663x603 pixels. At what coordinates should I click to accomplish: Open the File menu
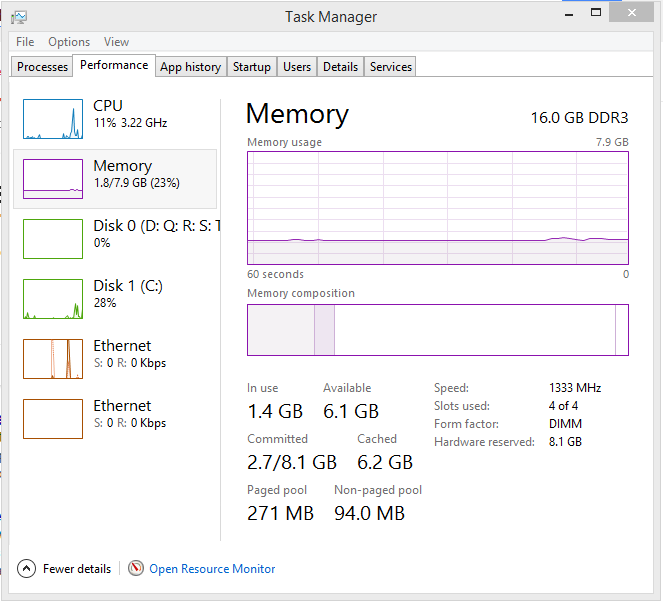(x=25, y=42)
